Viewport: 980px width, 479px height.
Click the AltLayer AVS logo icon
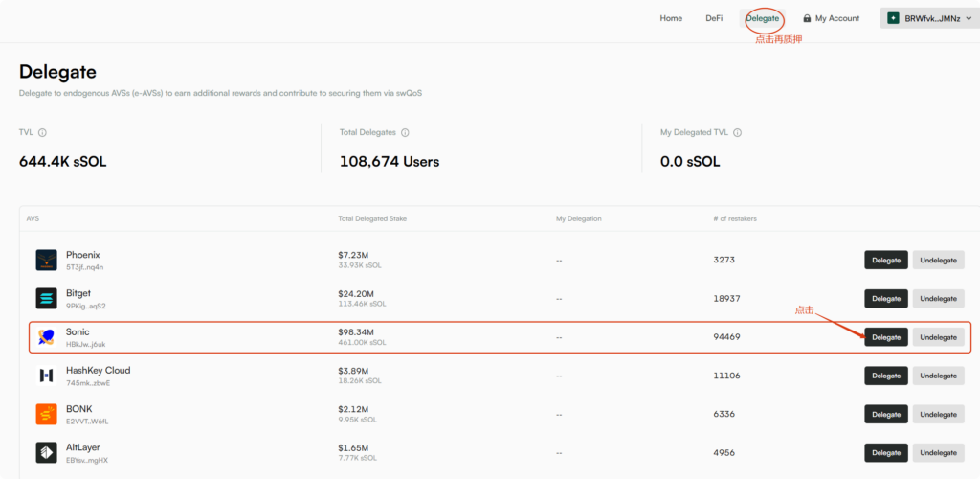pyautogui.click(x=46, y=452)
